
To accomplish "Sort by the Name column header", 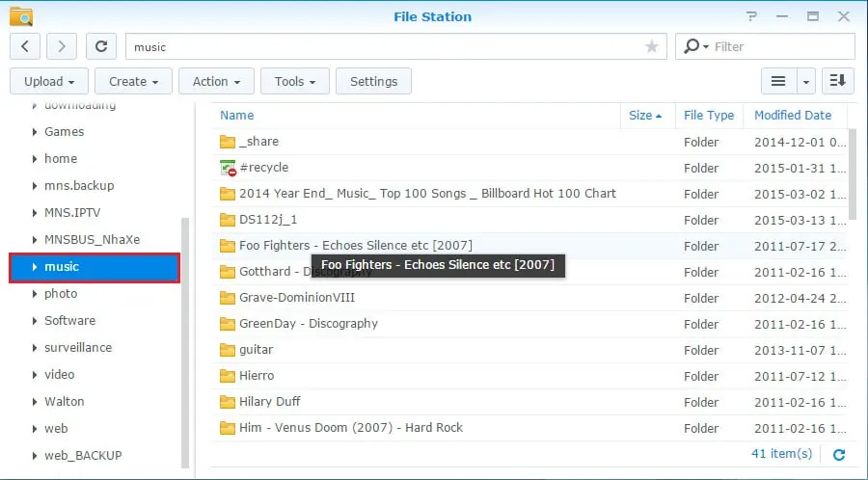I will [x=237, y=115].
